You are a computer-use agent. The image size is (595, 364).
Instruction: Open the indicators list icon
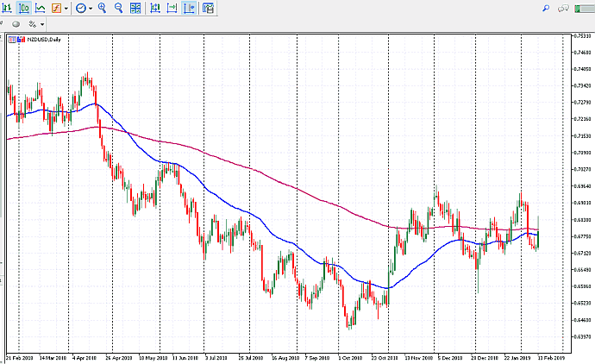[x=55, y=8]
